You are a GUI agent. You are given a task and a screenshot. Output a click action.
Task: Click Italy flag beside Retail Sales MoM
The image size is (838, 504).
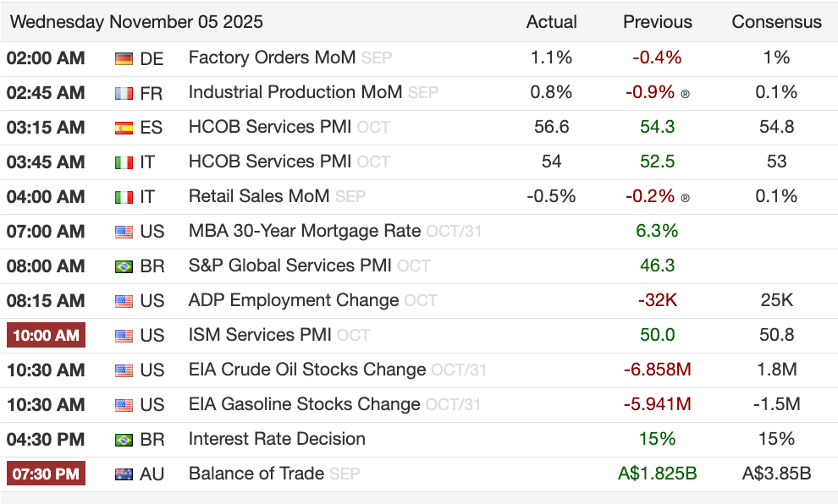(x=124, y=197)
